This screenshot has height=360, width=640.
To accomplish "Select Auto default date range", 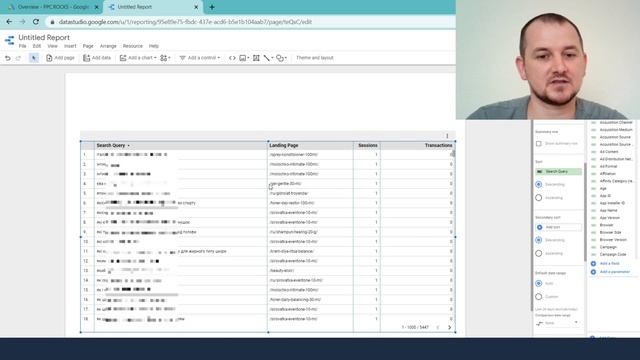I will 539,283.
